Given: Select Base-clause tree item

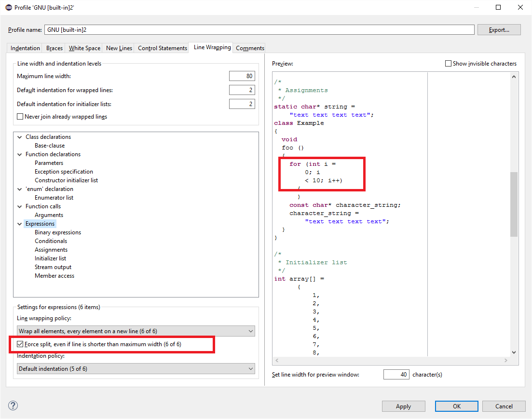Looking at the screenshot, I should (x=50, y=146).
